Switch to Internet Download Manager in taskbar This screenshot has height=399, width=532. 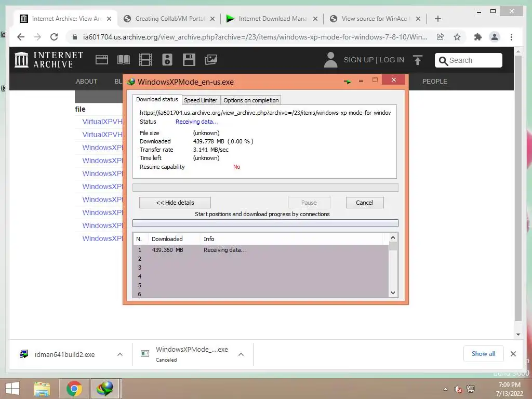pyautogui.click(x=105, y=389)
